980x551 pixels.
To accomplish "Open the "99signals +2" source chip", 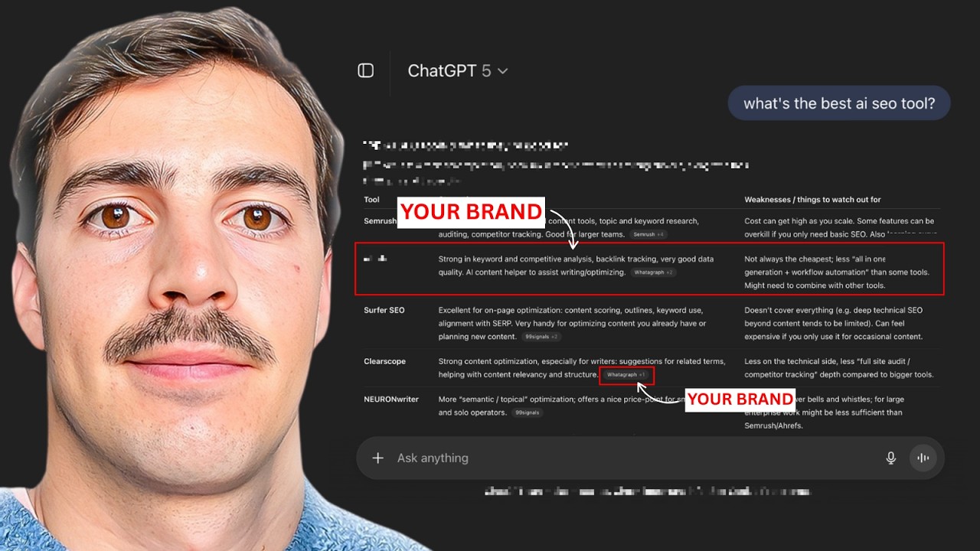I will point(541,337).
